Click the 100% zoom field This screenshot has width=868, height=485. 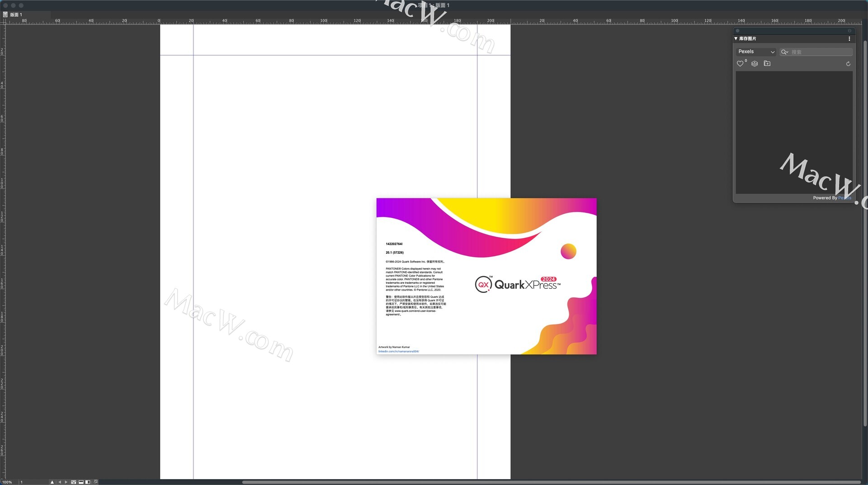[x=8, y=482]
